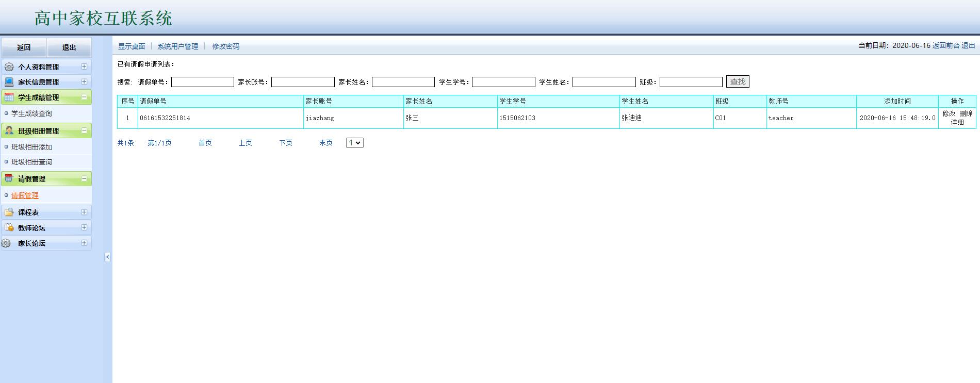Open the 显示桌面 menu item
980x383 pixels.
132,46
